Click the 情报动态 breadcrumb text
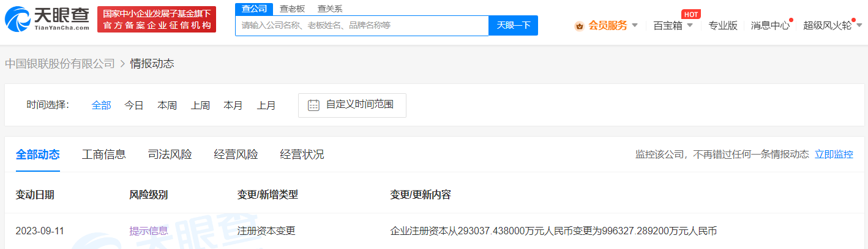Image resolution: width=868 pixels, height=249 pixels. [x=152, y=64]
